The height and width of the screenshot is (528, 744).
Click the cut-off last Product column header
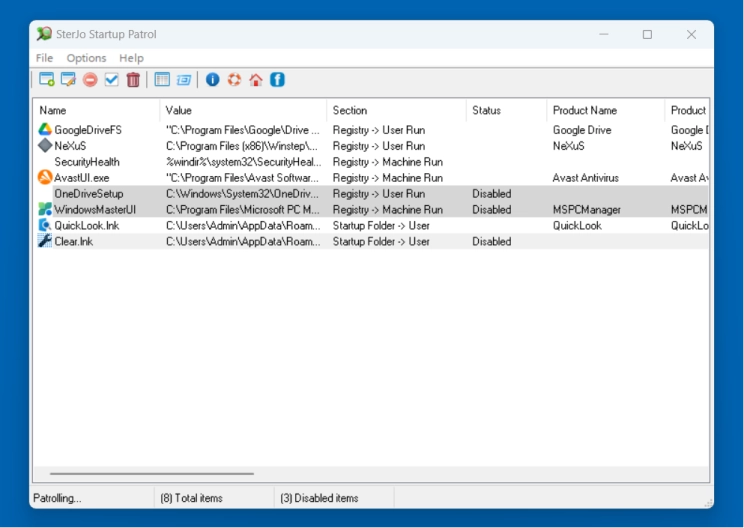coord(687,110)
